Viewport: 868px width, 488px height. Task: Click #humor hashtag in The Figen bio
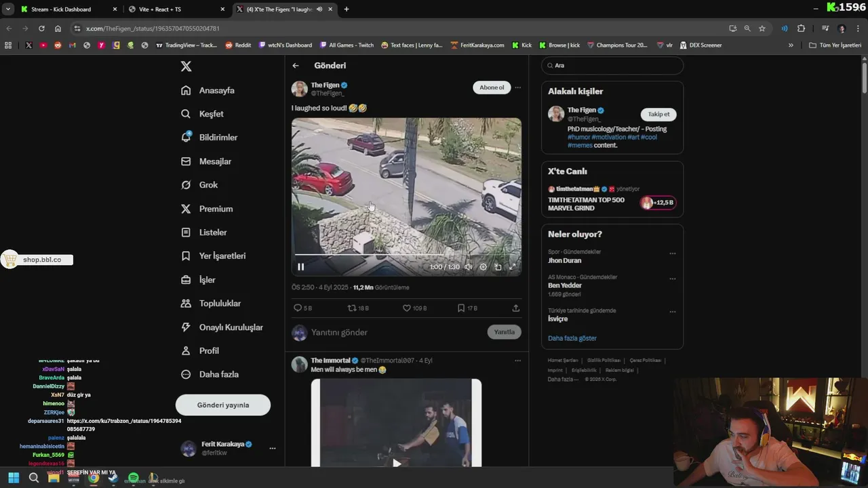point(578,137)
